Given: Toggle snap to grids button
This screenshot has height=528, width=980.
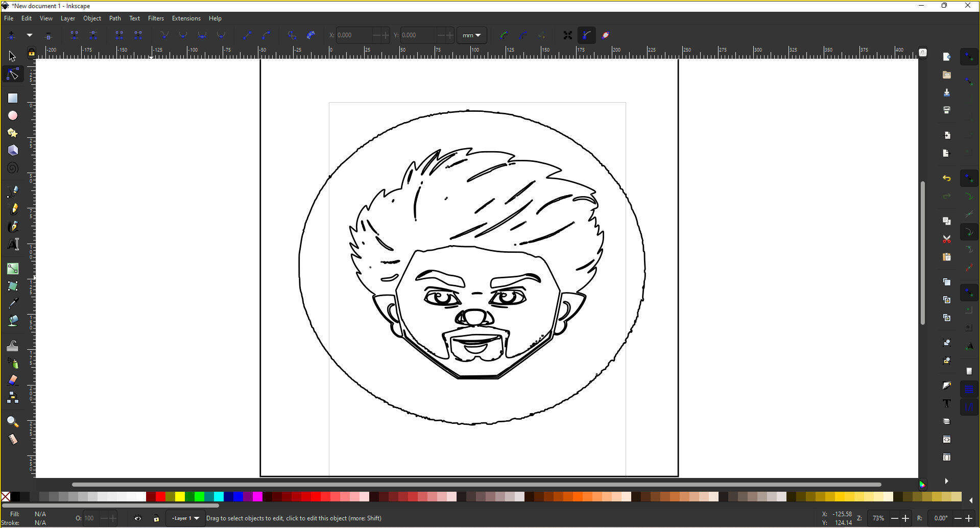Looking at the screenshot, I should point(968,390).
